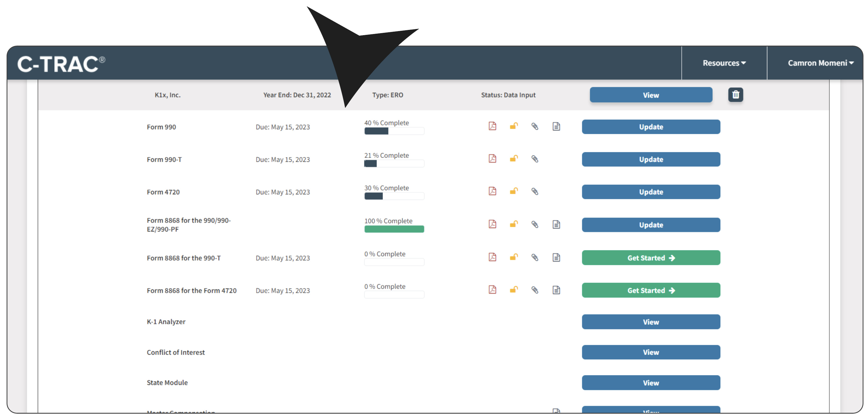The width and height of the screenshot is (868, 416).
Task: Click Update for Form 990-T
Action: click(x=651, y=159)
